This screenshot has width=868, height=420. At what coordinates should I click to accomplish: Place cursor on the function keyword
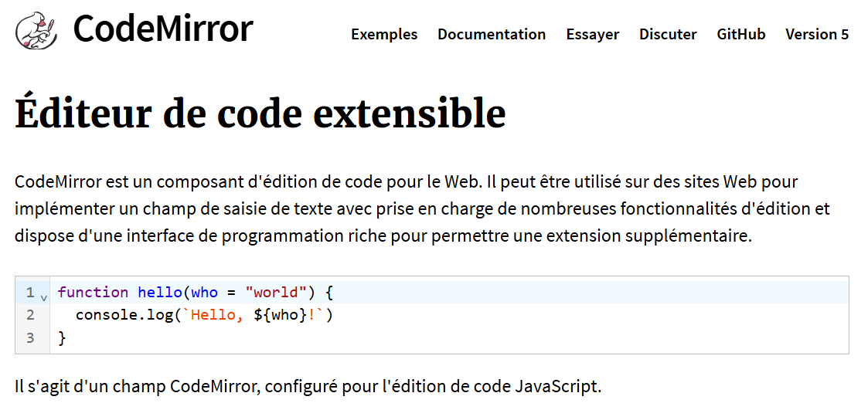(x=93, y=292)
